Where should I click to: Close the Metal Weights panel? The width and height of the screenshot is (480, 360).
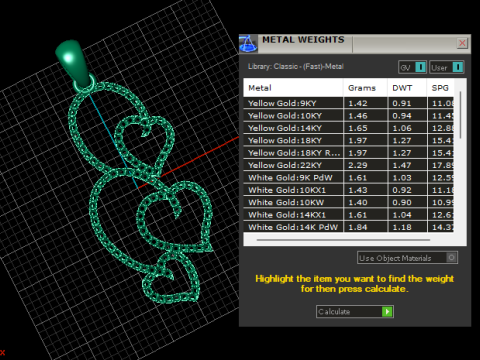[x=462, y=43]
